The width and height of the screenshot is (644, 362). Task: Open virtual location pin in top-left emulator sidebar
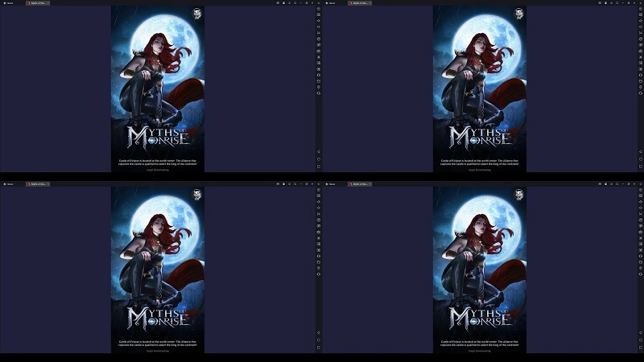click(319, 87)
